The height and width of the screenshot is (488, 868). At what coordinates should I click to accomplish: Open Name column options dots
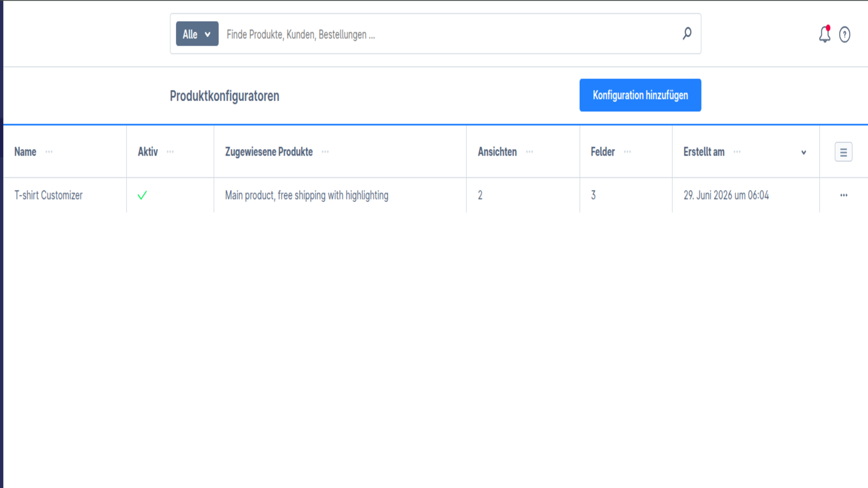(x=49, y=152)
